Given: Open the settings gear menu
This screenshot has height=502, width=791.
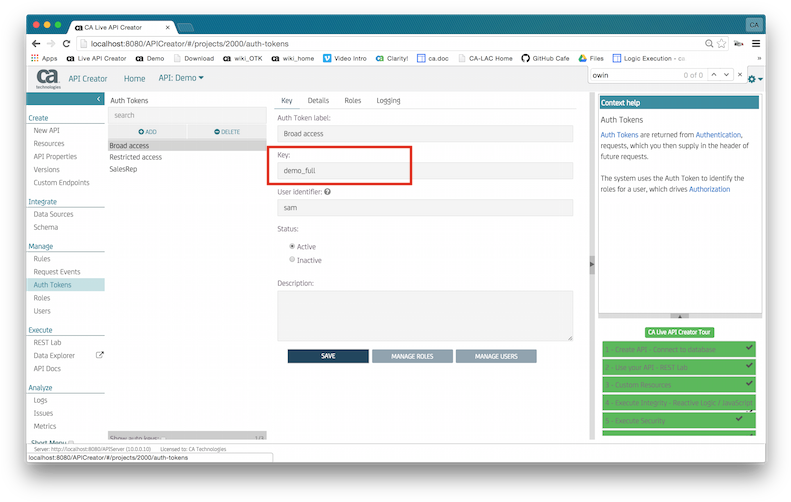Looking at the screenshot, I should click(753, 79).
